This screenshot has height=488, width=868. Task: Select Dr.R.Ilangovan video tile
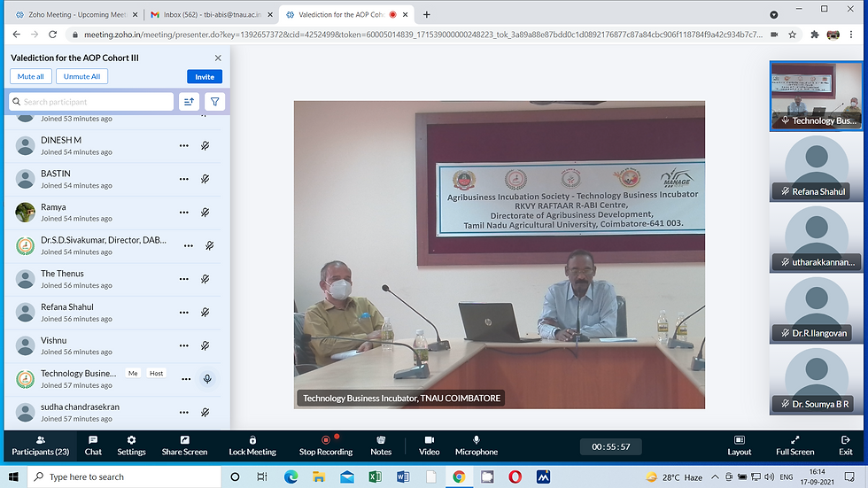tap(816, 309)
